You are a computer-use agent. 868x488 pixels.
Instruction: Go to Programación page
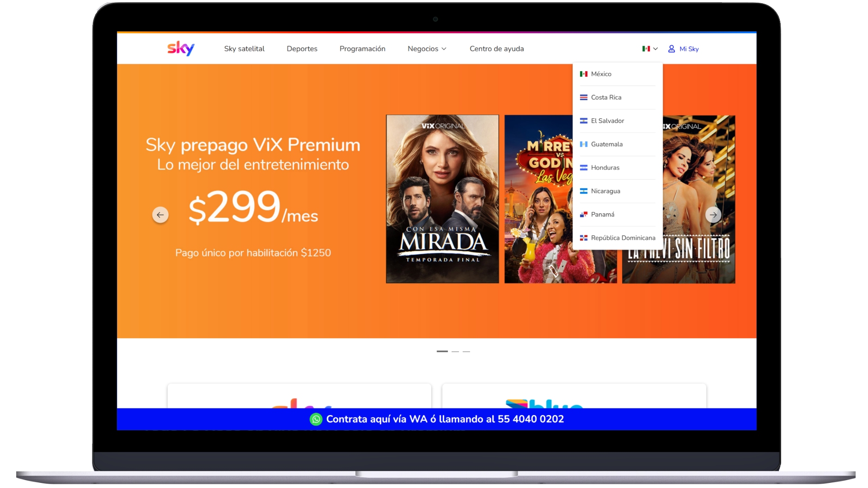[362, 49]
